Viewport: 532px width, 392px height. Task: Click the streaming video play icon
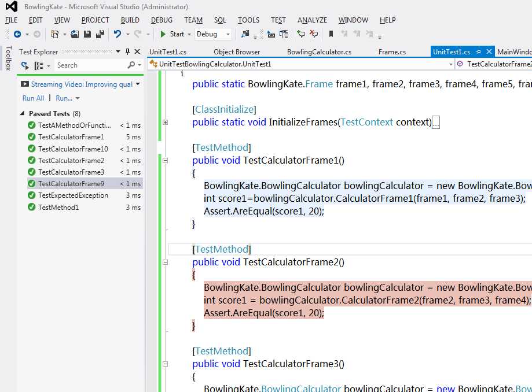pyautogui.click(x=25, y=84)
